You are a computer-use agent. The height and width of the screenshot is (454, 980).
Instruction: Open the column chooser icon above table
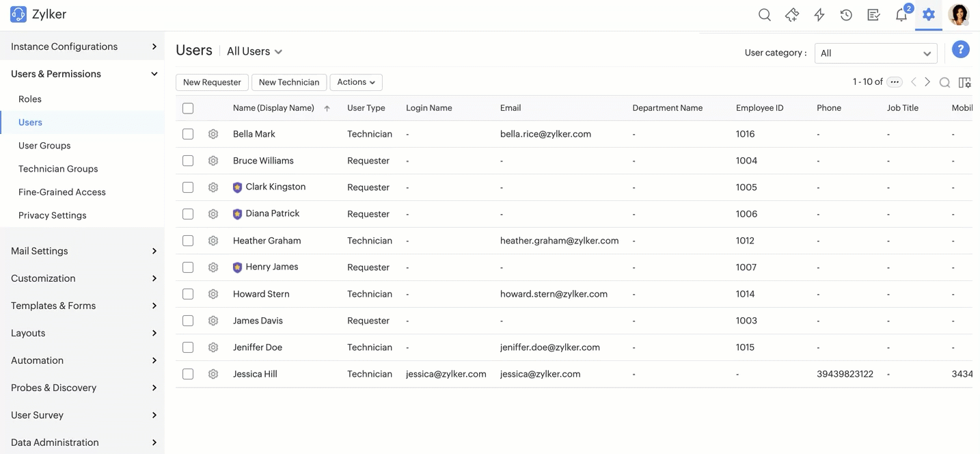(964, 82)
